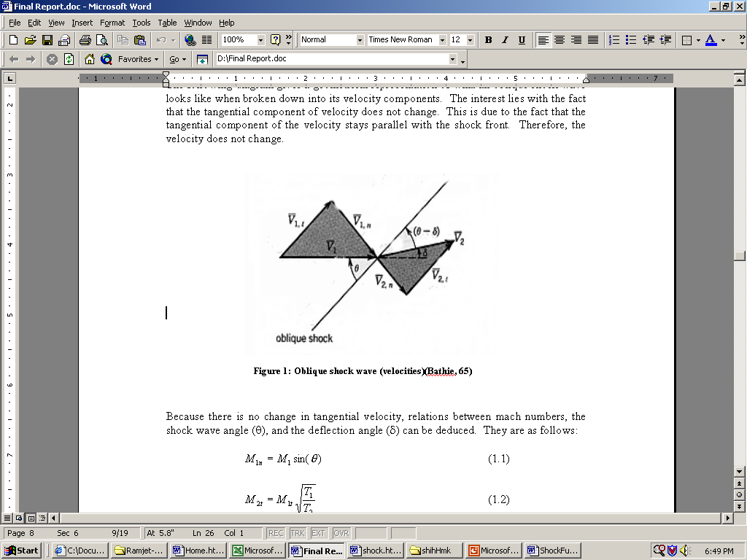Decrease the paragraph indent

point(649,40)
